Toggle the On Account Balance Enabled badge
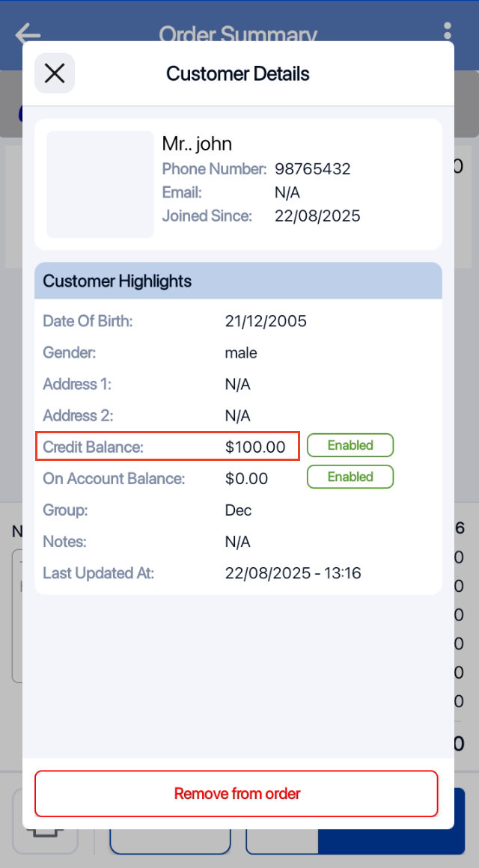 350,477
